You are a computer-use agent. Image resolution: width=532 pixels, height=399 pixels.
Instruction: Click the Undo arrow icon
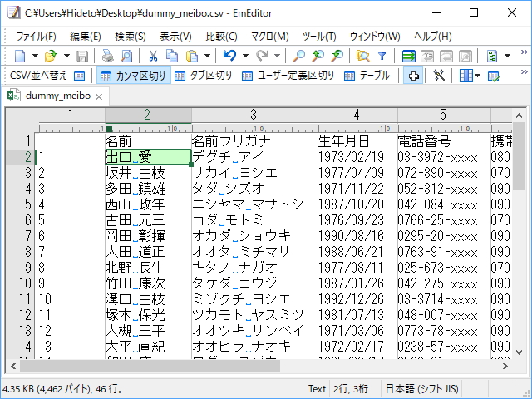coord(229,56)
